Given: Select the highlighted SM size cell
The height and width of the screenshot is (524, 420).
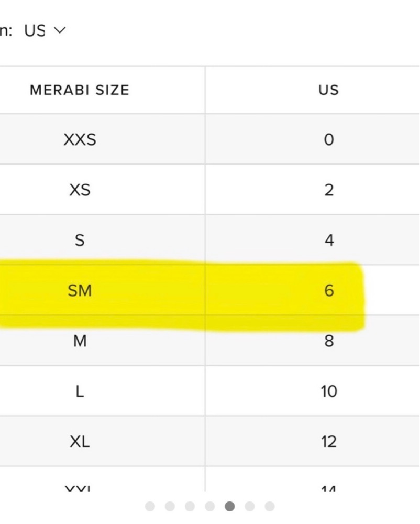Looking at the screenshot, I should pos(80,290).
